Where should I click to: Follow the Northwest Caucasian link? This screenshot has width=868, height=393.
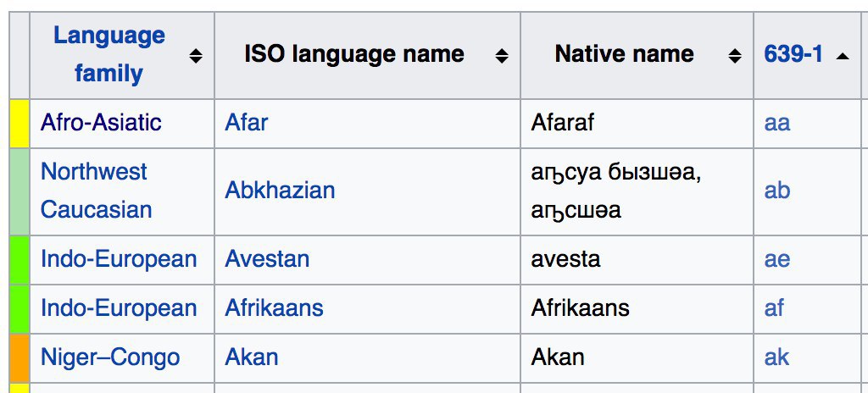click(95, 191)
